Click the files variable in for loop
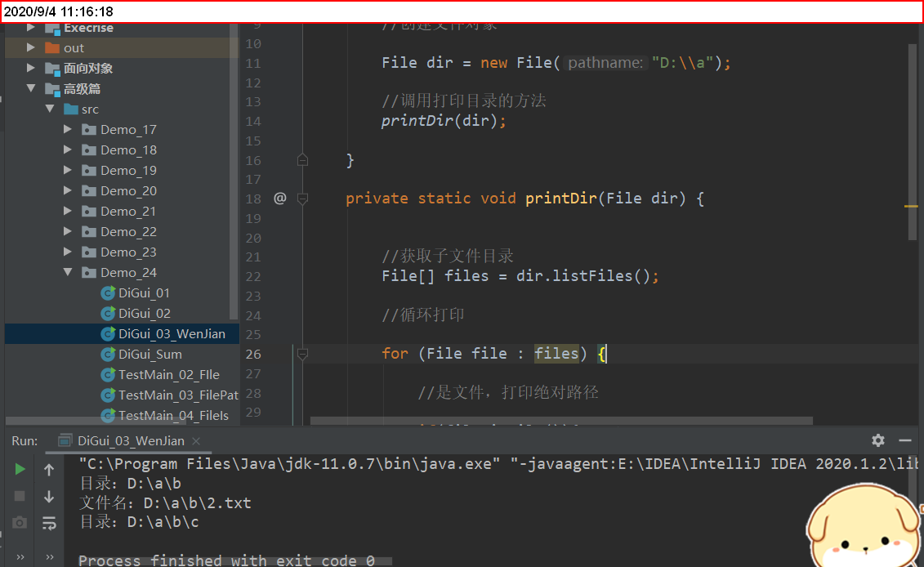This screenshot has width=924, height=567. coord(556,354)
